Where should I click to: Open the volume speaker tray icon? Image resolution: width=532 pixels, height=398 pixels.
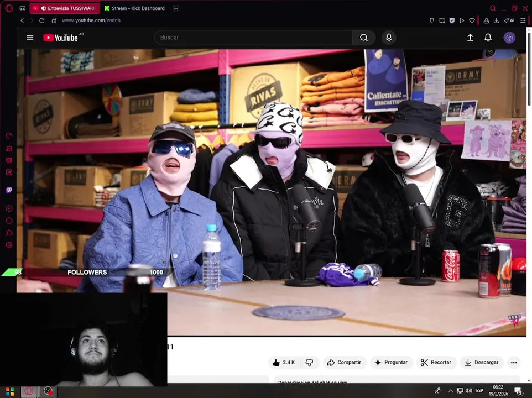point(469,391)
